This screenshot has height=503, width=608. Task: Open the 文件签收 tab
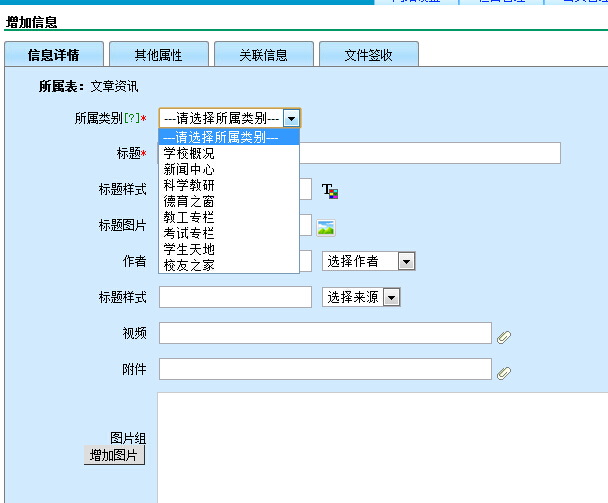coord(368,55)
